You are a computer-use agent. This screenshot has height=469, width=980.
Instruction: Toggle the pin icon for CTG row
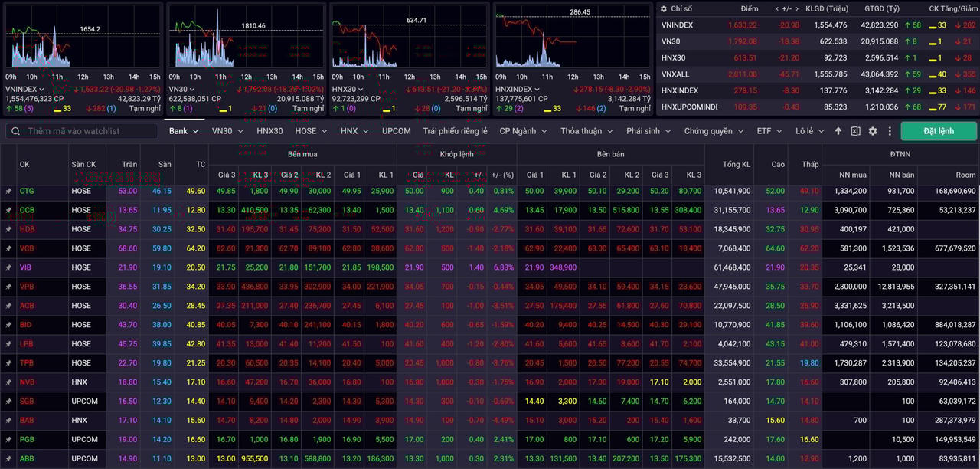click(x=8, y=191)
